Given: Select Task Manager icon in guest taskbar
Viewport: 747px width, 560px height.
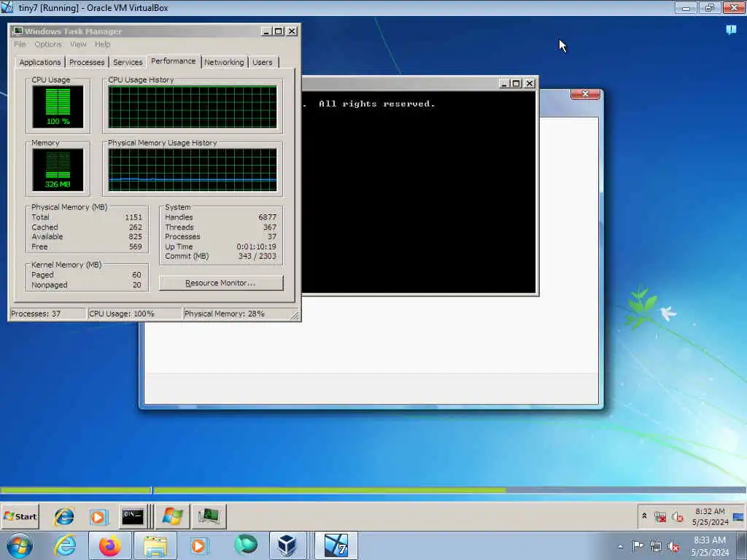Looking at the screenshot, I should coord(209,517).
